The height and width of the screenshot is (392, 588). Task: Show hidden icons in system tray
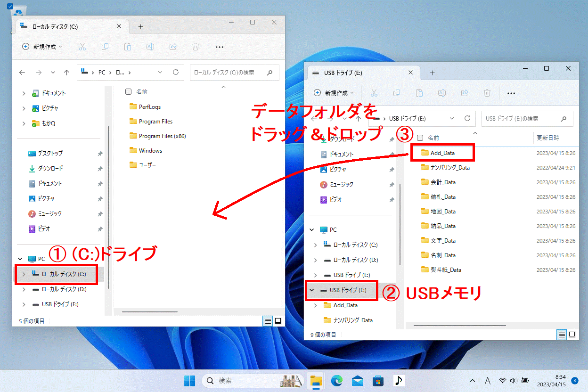point(473,380)
